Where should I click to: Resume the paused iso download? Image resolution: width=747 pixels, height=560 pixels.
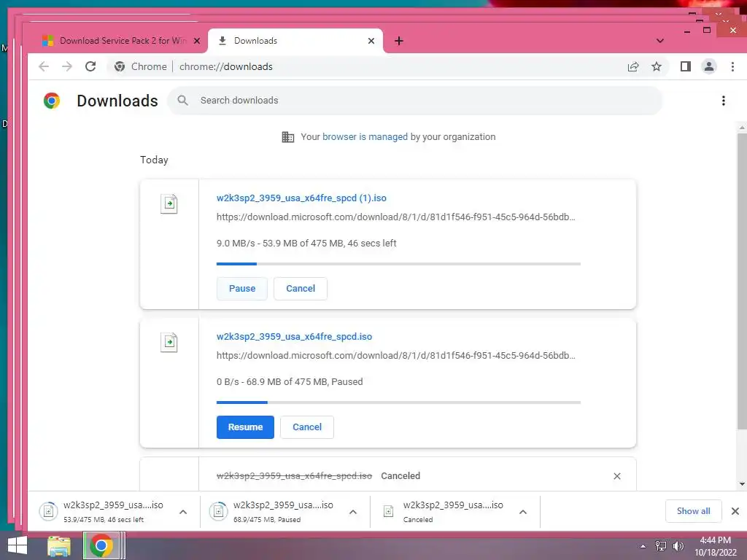point(245,427)
